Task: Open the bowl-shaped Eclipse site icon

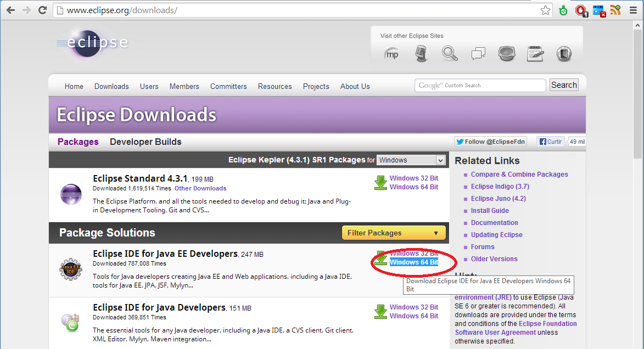Action: tap(507, 54)
